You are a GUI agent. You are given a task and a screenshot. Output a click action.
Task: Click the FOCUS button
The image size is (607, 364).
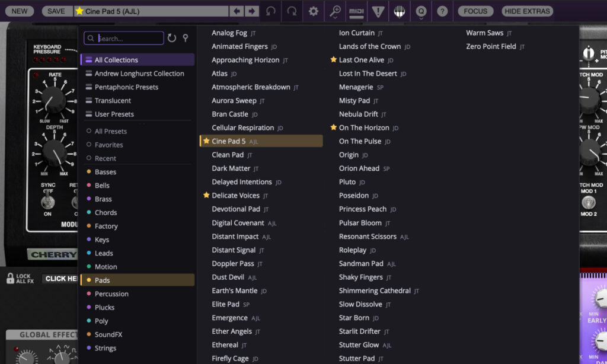click(475, 11)
